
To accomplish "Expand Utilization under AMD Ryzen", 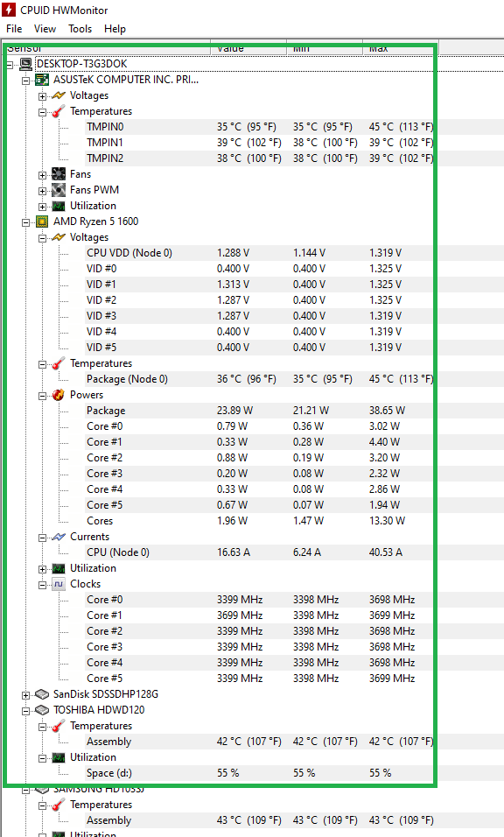I will (42, 570).
